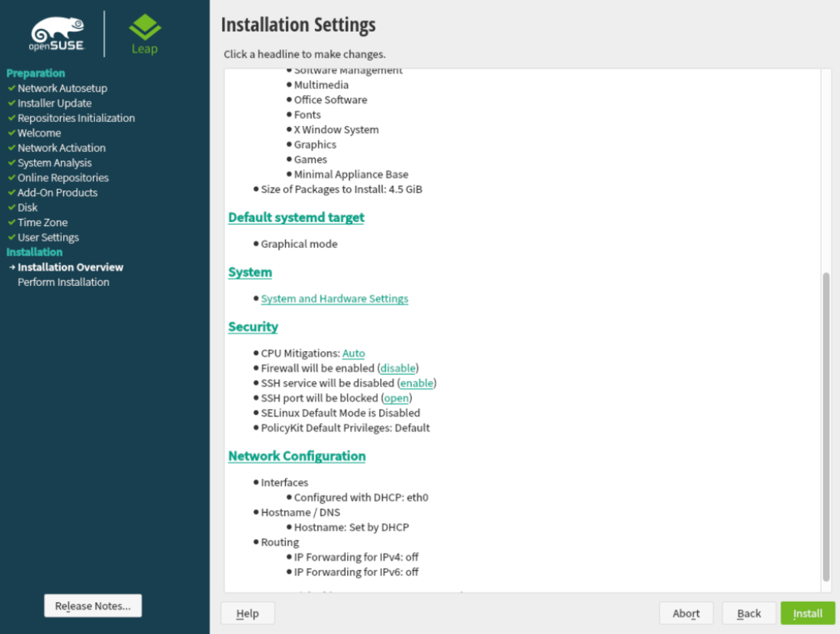Image resolution: width=840 pixels, height=634 pixels.
Task: Open the Help button
Action: point(248,613)
